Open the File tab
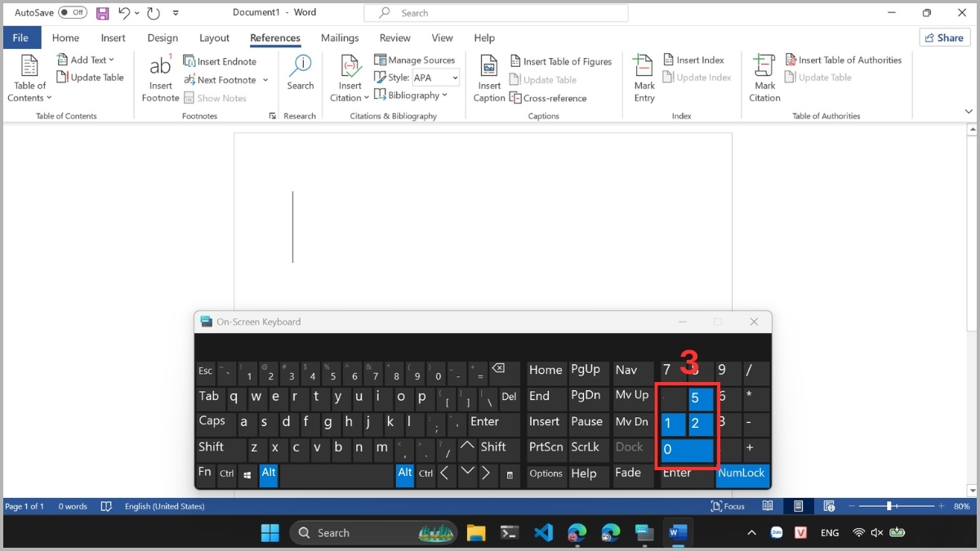980x551 pixels. point(20,38)
